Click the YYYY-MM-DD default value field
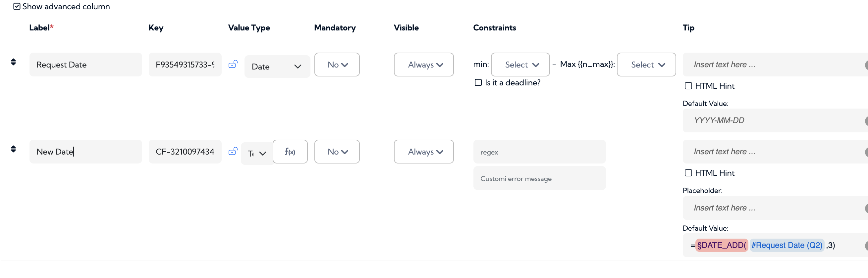The height and width of the screenshot is (278, 868). 775,120
